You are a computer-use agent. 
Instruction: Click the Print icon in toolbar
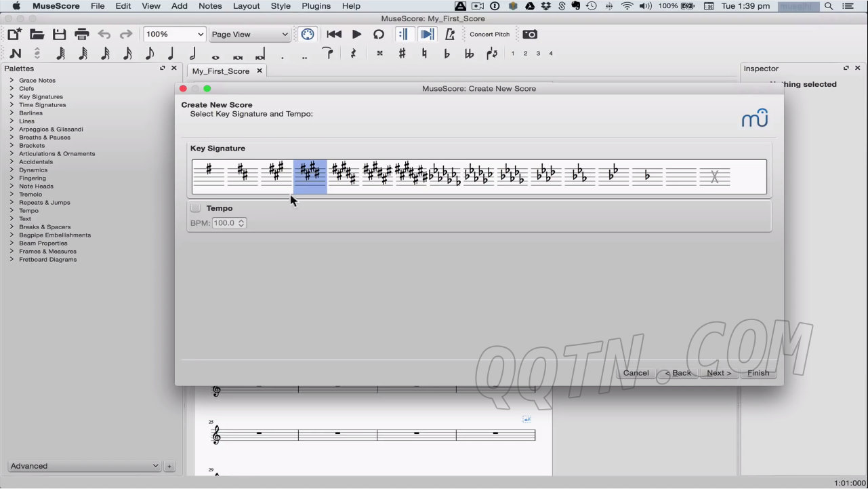tap(82, 35)
